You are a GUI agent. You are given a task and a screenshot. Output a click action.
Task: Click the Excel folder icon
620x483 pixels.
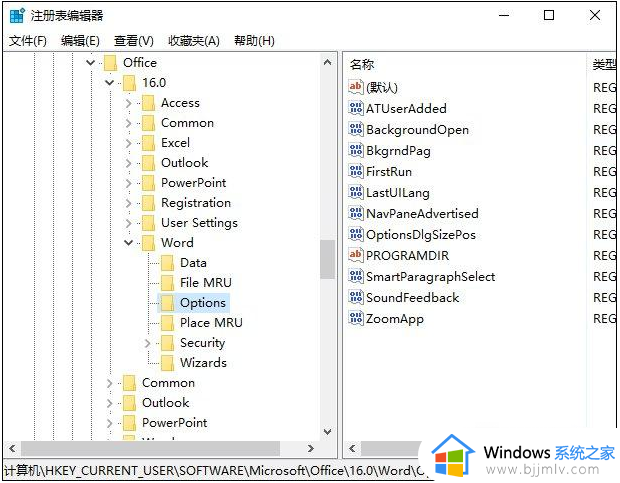click(x=148, y=143)
